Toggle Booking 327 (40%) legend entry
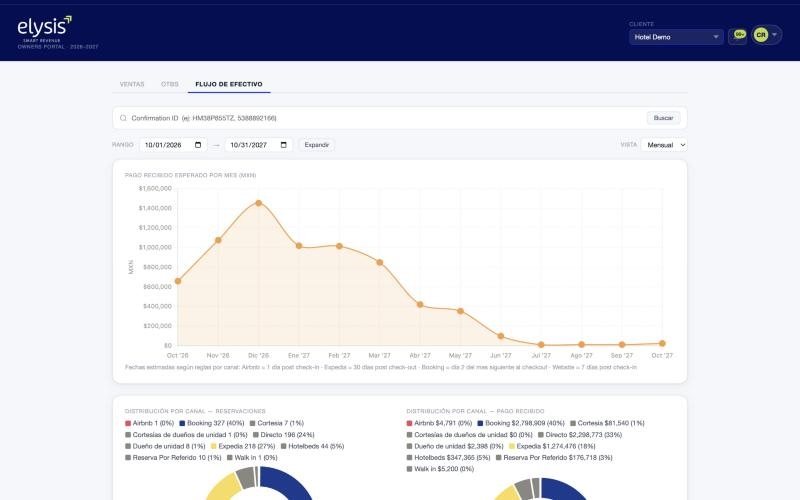The width and height of the screenshot is (800, 500). tap(212, 423)
